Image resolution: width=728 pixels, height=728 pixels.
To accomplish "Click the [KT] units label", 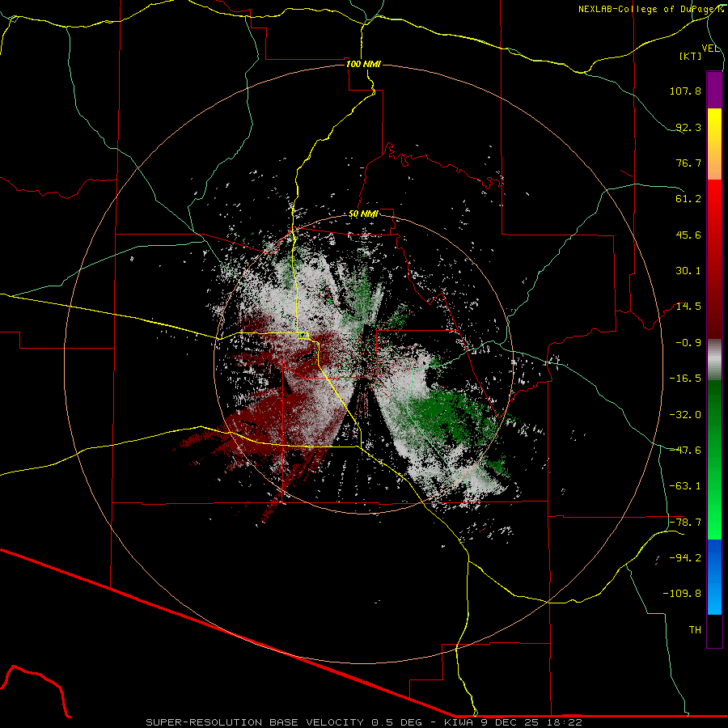I will 691,56.
